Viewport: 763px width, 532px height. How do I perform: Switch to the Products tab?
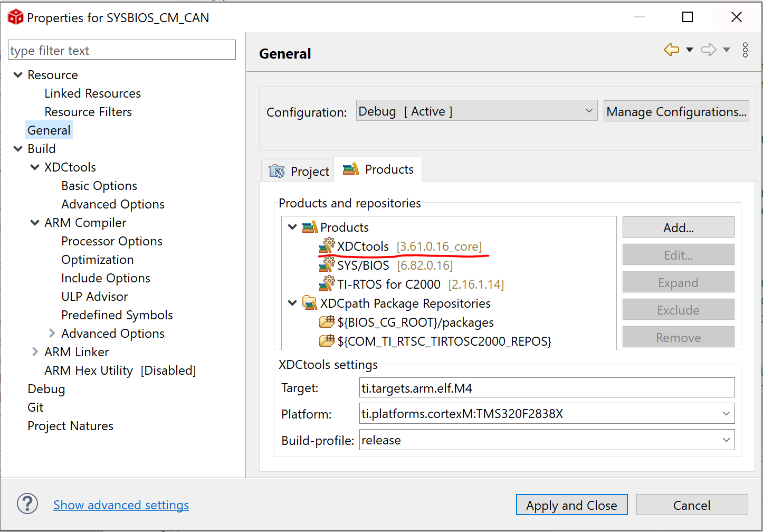pos(378,169)
